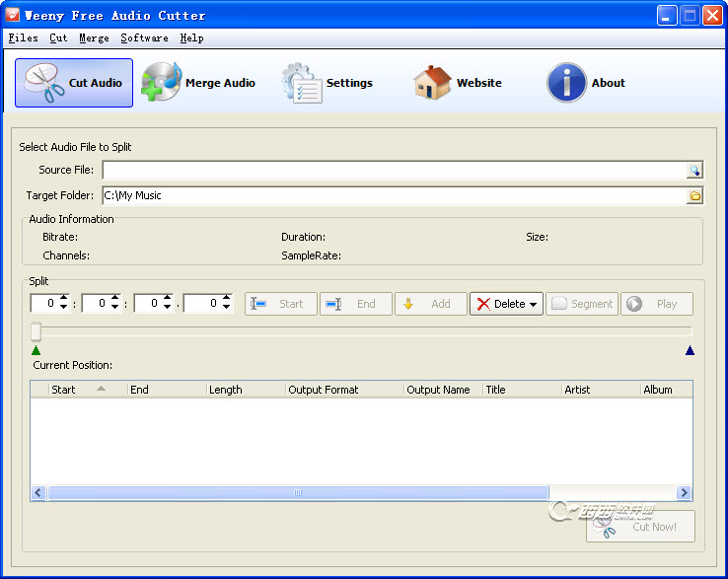Sort by the Artist column header
The height and width of the screenshot is (579, 728).
[x=602, y=390]
